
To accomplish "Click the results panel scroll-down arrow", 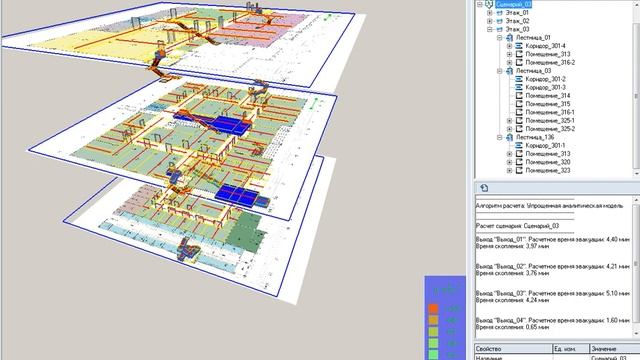I will click(x=636, y=333).
